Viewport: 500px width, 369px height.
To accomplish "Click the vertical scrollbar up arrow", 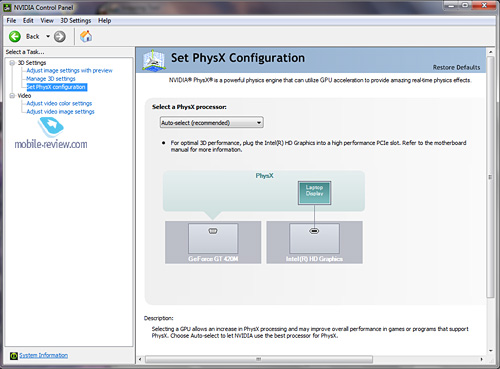I will pyautogui.click(x=490, y=52).
